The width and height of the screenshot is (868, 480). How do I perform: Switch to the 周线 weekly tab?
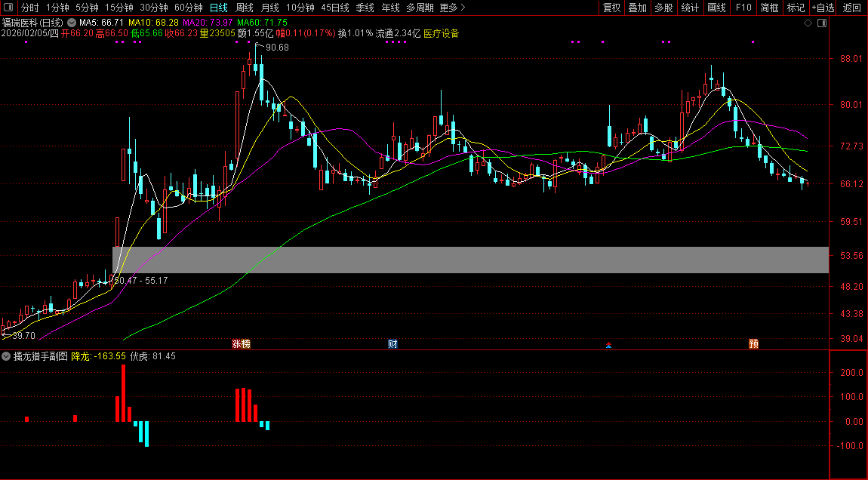click(245, 8)
